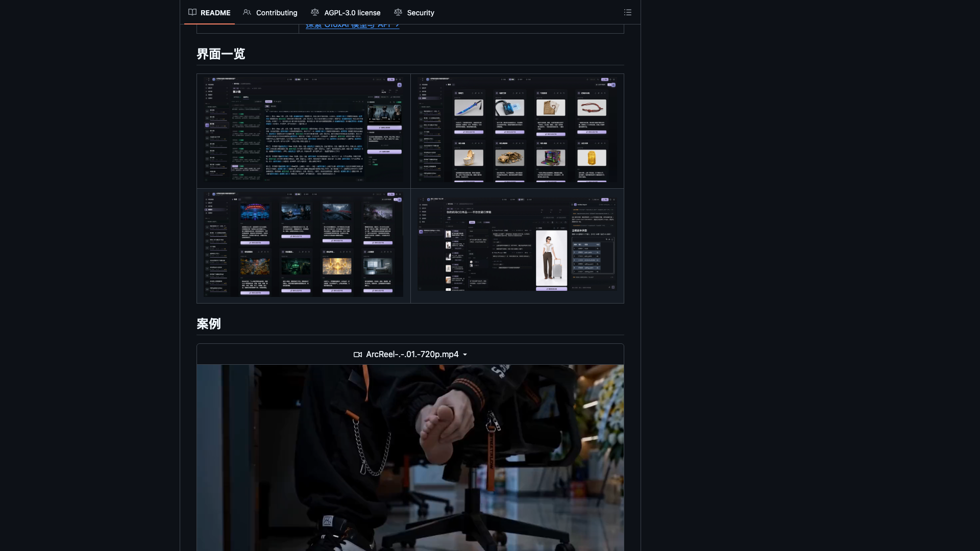Click the book icon beside README

[192, 12]
